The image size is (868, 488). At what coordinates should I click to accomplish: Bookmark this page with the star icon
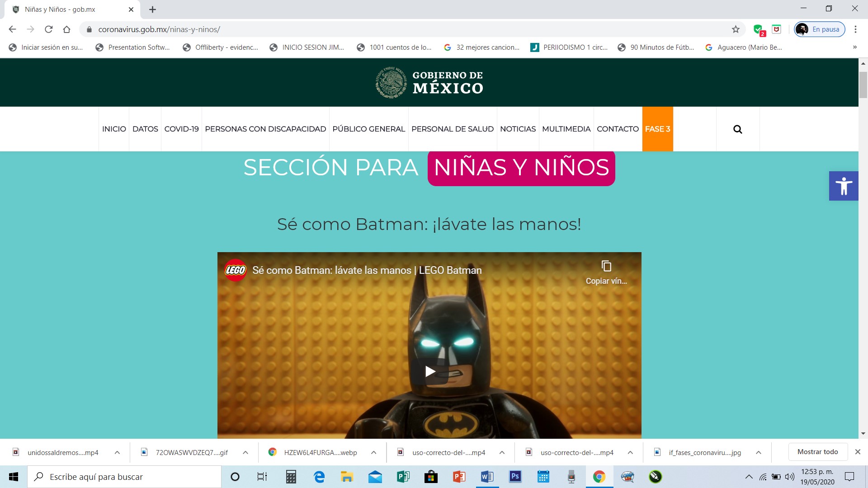click(x=736, y=29)
